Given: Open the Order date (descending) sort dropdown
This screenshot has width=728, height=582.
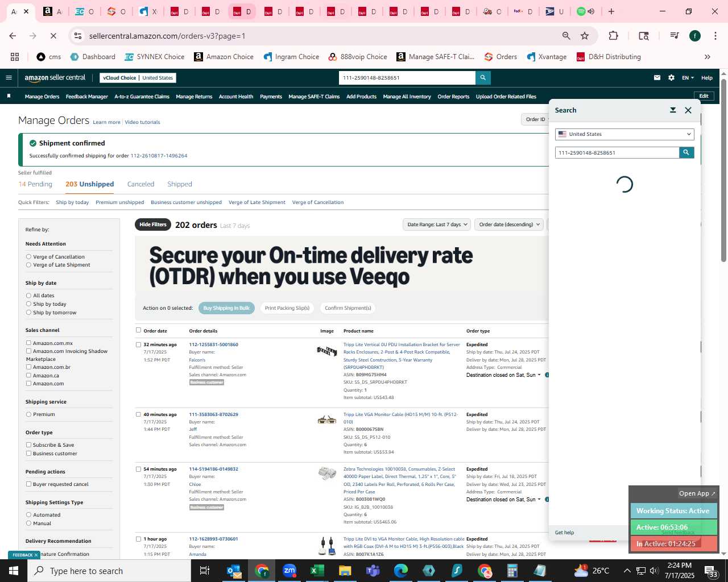Looking at the screenshot, I should coord(509,225).
